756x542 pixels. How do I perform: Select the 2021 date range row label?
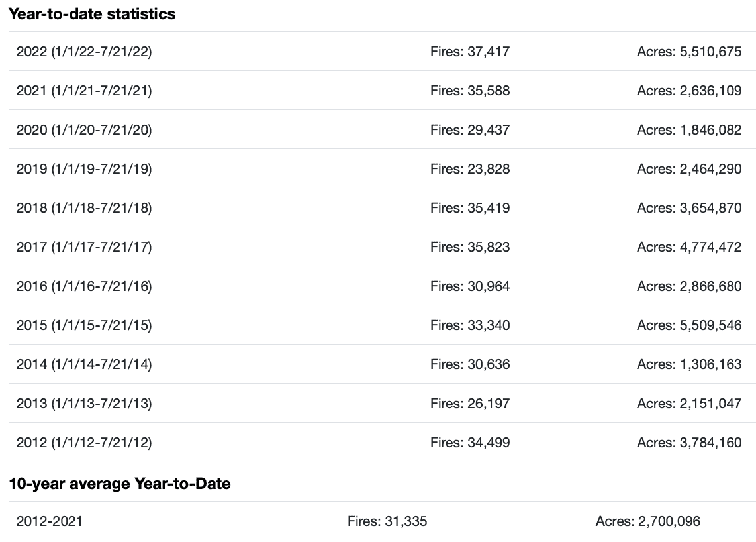(84, 91)
